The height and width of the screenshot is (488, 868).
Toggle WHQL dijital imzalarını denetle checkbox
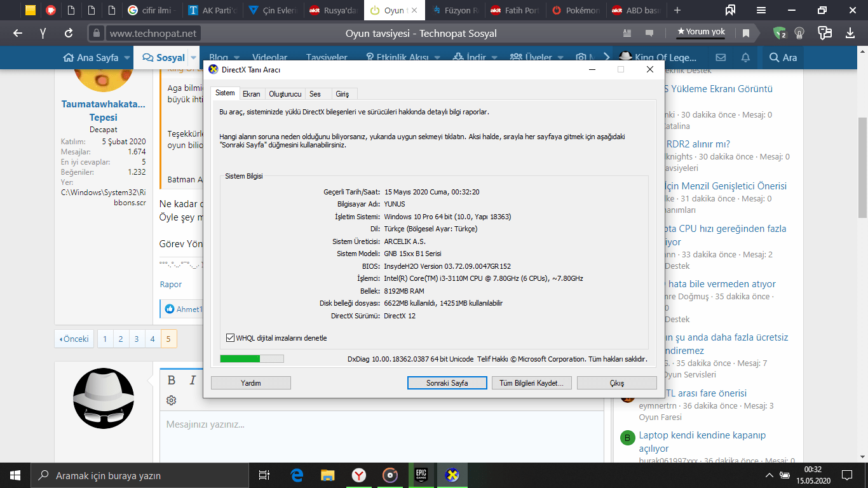(x=231, y=338)
